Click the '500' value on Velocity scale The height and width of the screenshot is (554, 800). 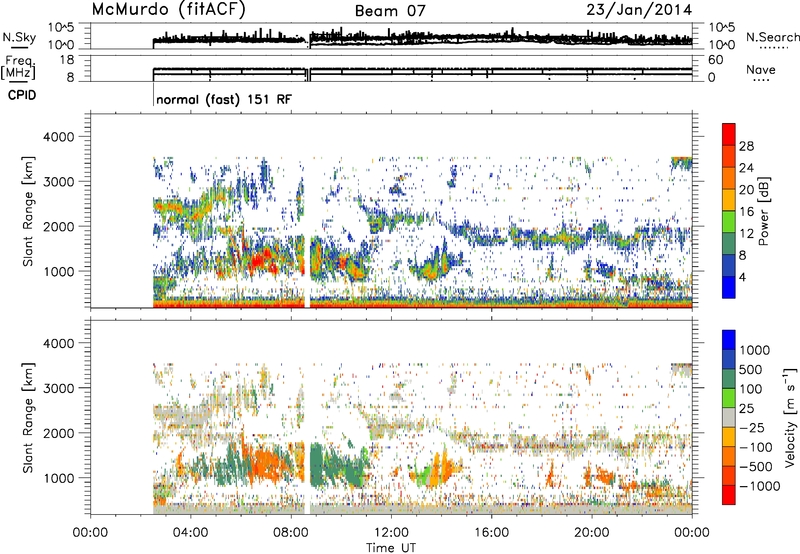point(751,370)
